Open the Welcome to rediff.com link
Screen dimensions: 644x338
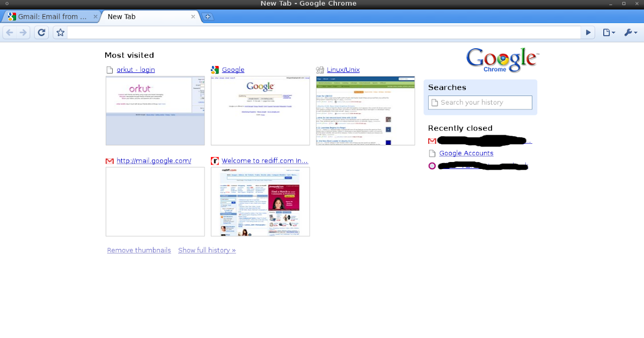[265, 160]
